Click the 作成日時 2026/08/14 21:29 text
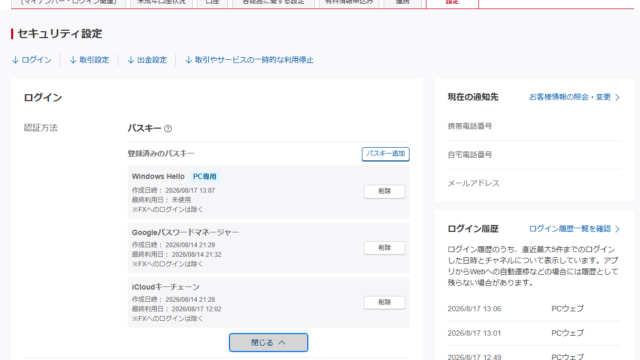 point(173,245)
